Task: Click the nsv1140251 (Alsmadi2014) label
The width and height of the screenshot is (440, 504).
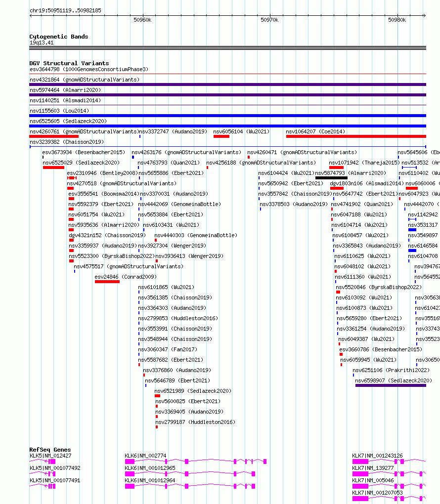Action: click(x=65, y=100)
